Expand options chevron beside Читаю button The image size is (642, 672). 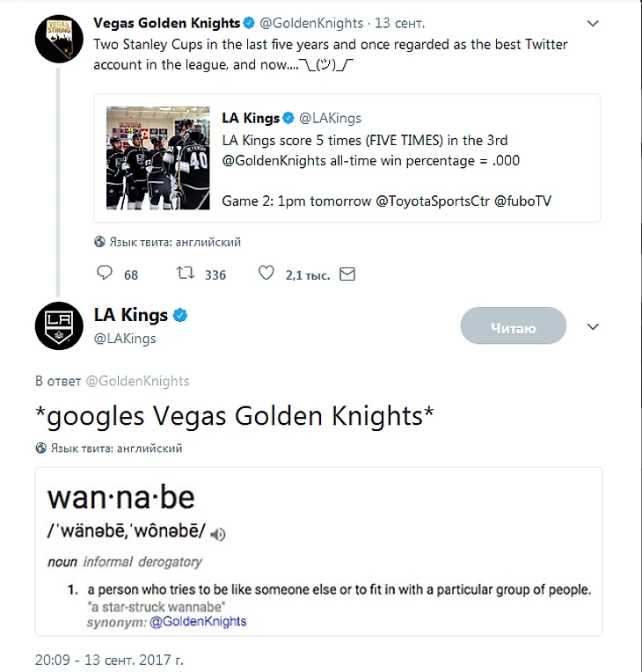pos(593,327)
